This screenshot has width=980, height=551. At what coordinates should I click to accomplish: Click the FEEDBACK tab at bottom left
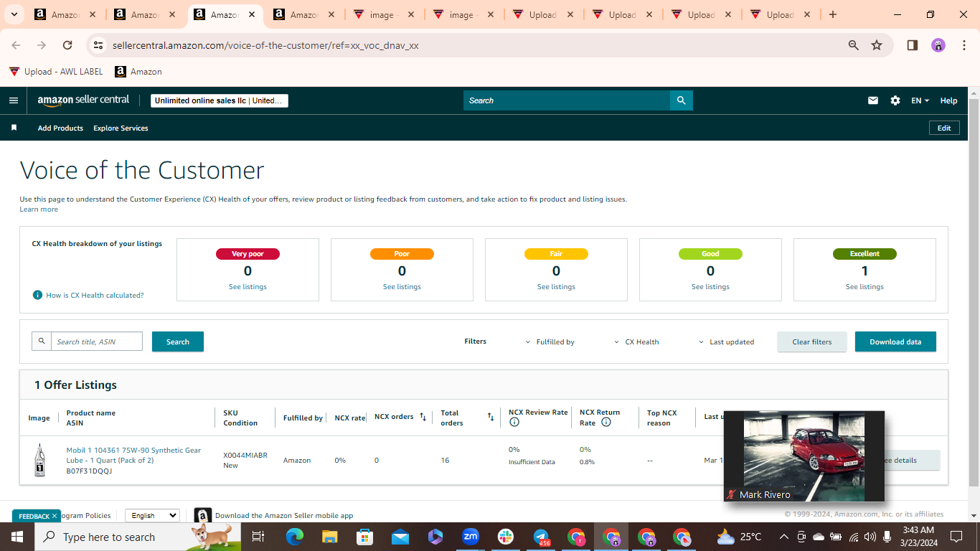(x=35, y=516)
